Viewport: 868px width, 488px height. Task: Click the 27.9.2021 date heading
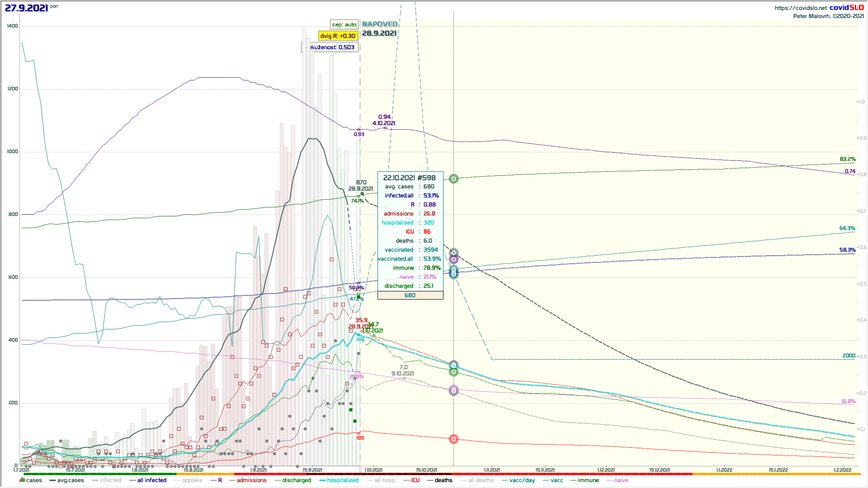(x=26, y=8)
